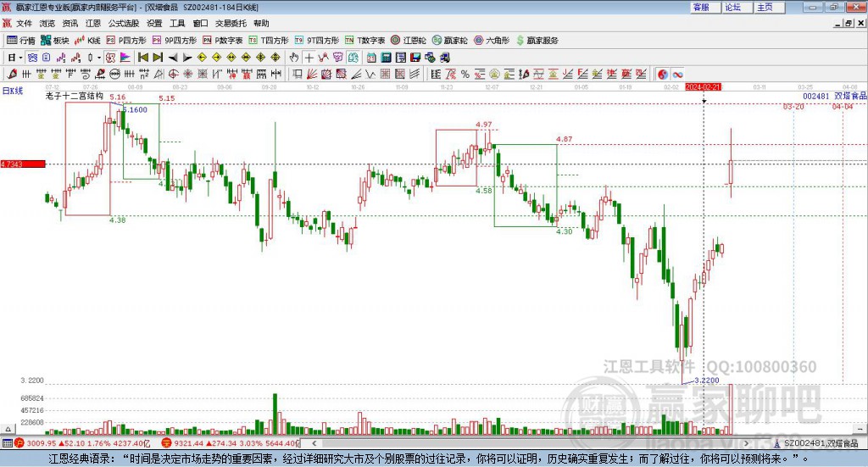Jump to first bar icon
The width and height of the screenshot is (868, 467).
[x=142, y=58]
